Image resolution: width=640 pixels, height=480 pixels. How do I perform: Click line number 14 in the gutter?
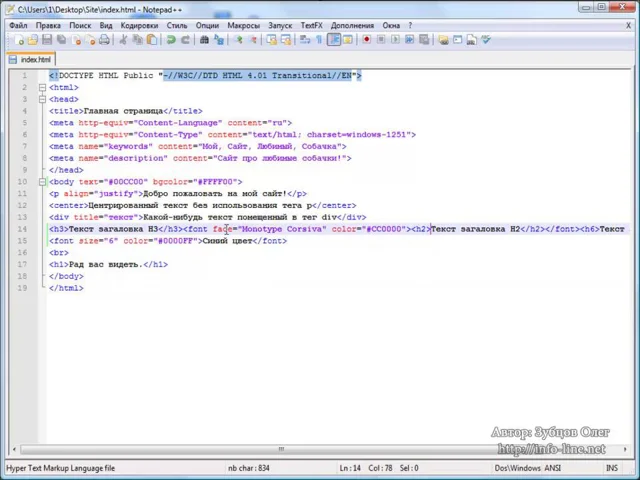tap(22, 229)
